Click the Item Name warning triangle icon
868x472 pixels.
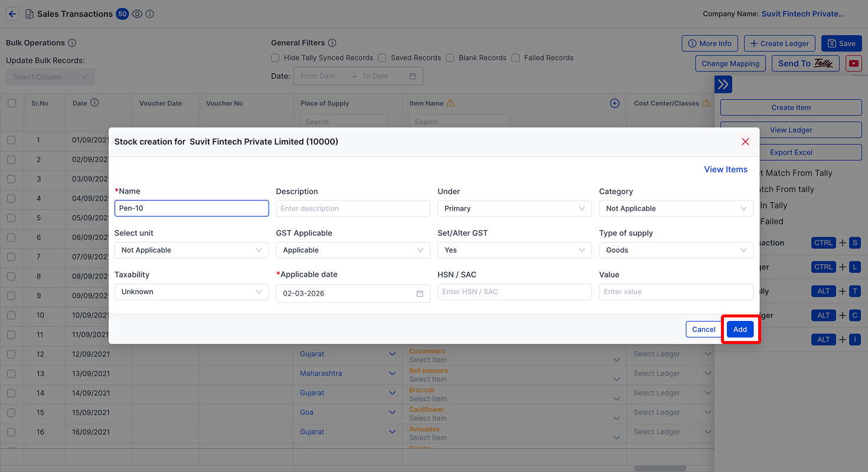tap(451, 103)
